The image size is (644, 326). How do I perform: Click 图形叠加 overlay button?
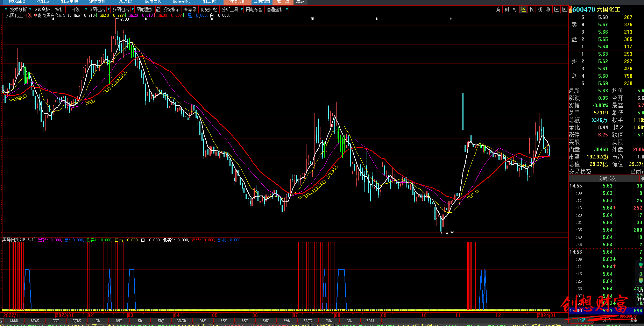click(145, 9)
